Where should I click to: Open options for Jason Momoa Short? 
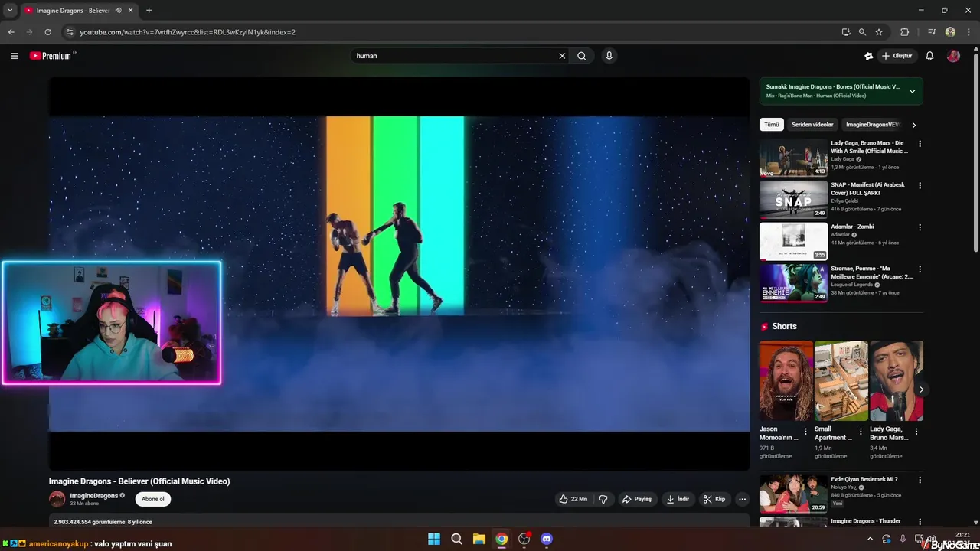click(x=805, y=432)
